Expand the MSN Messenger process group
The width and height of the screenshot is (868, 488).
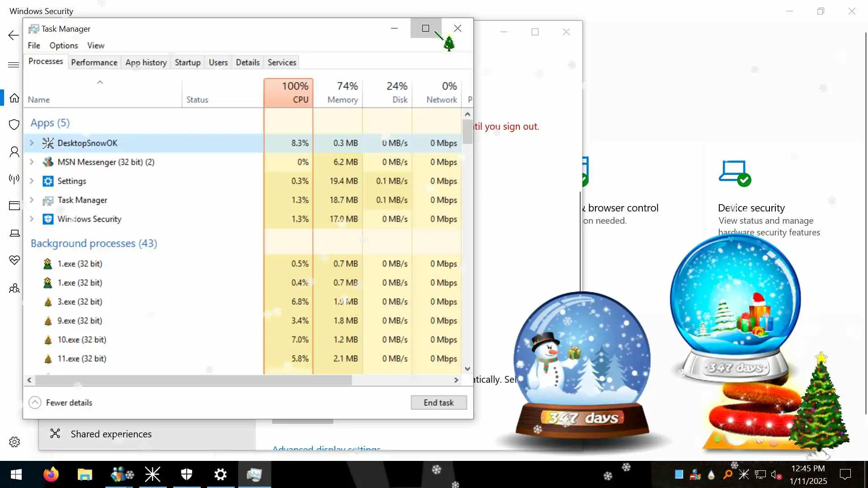pos(32,162)
